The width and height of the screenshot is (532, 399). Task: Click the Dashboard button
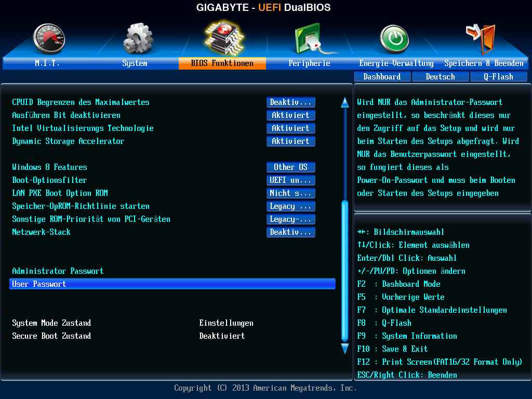[382, 77]
